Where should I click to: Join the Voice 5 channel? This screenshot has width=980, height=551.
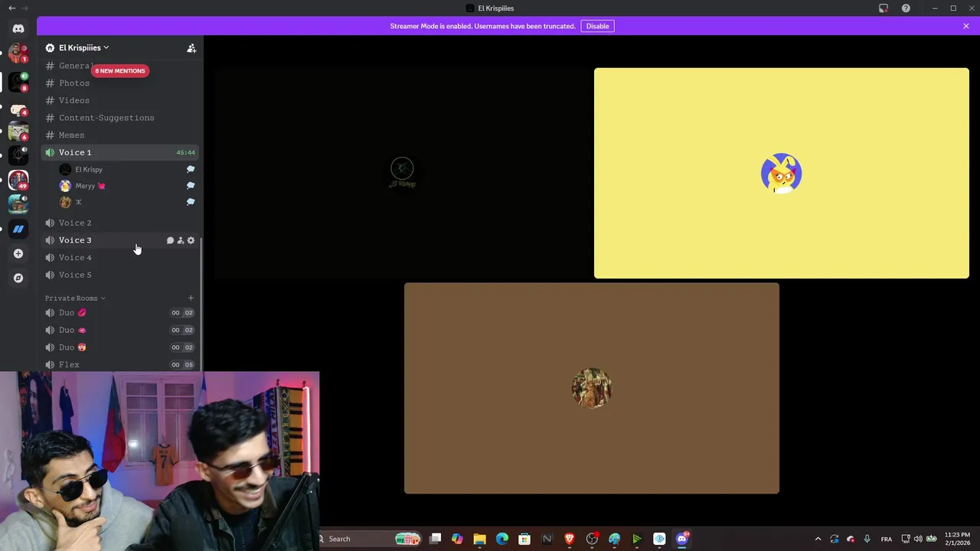(120, 275)
